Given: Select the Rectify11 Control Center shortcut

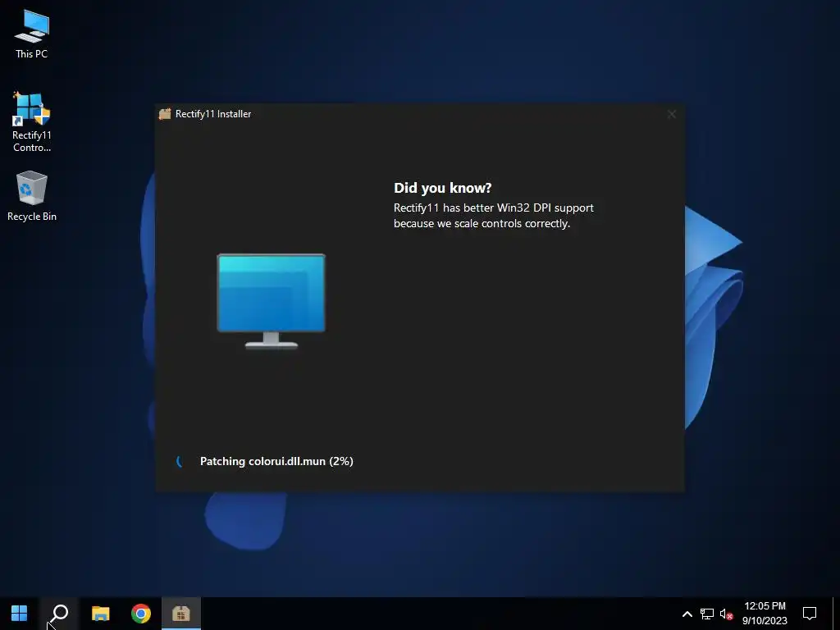Looking at the screenshot, I should pos(32,121).
